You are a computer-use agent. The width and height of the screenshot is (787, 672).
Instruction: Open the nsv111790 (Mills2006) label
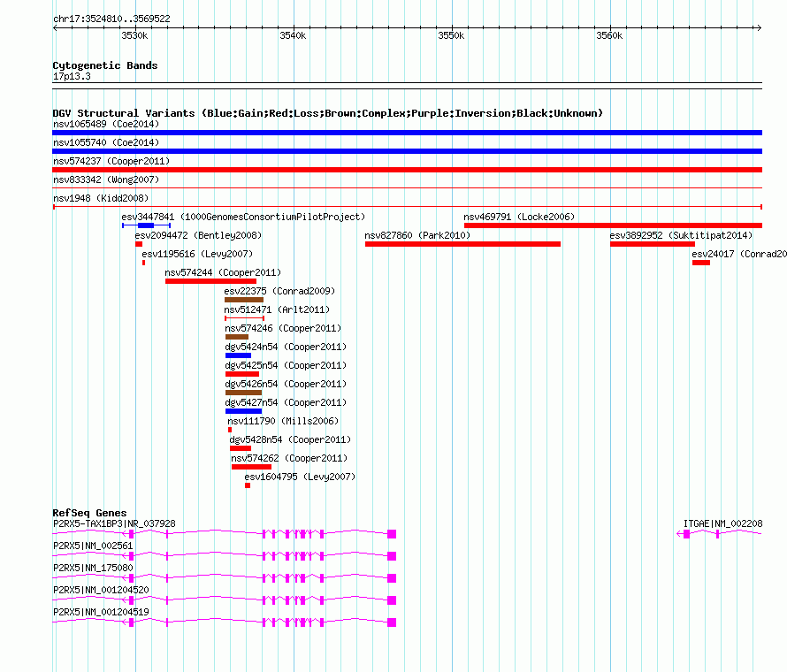283,421
